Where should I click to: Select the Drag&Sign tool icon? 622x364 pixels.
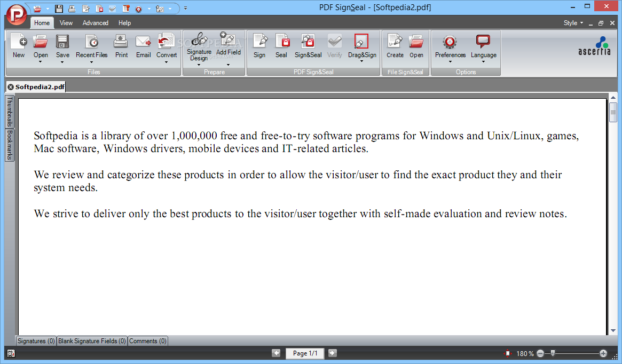click(361, 42)
